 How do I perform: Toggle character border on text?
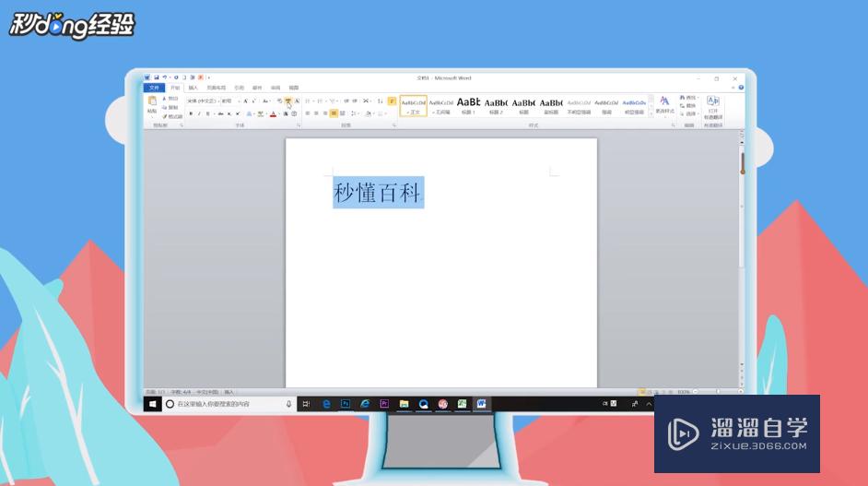(297, 101)
